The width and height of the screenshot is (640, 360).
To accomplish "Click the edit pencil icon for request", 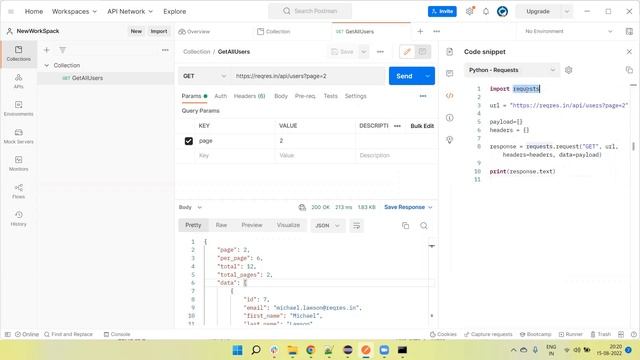I will 407,52.
